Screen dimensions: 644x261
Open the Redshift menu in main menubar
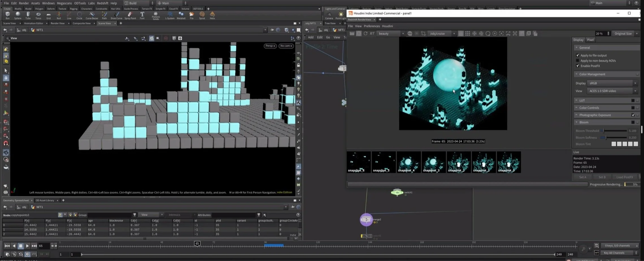point(103,3)
